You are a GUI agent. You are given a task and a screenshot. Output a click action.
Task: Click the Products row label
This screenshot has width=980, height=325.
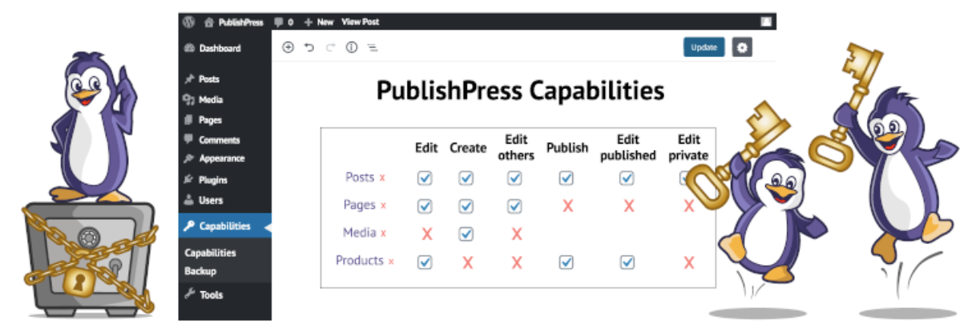360,261
